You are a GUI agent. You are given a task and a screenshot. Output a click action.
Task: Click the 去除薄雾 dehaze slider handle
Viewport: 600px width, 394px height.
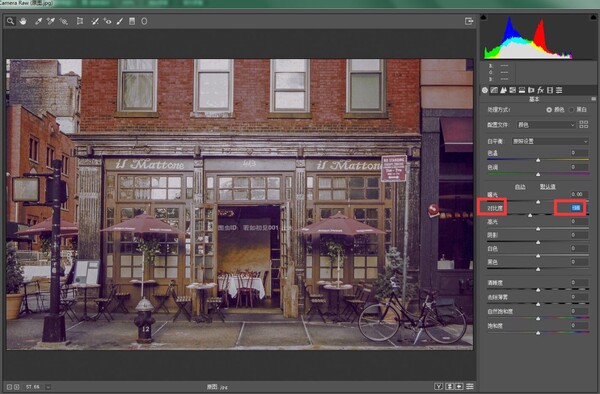[538, 304]
